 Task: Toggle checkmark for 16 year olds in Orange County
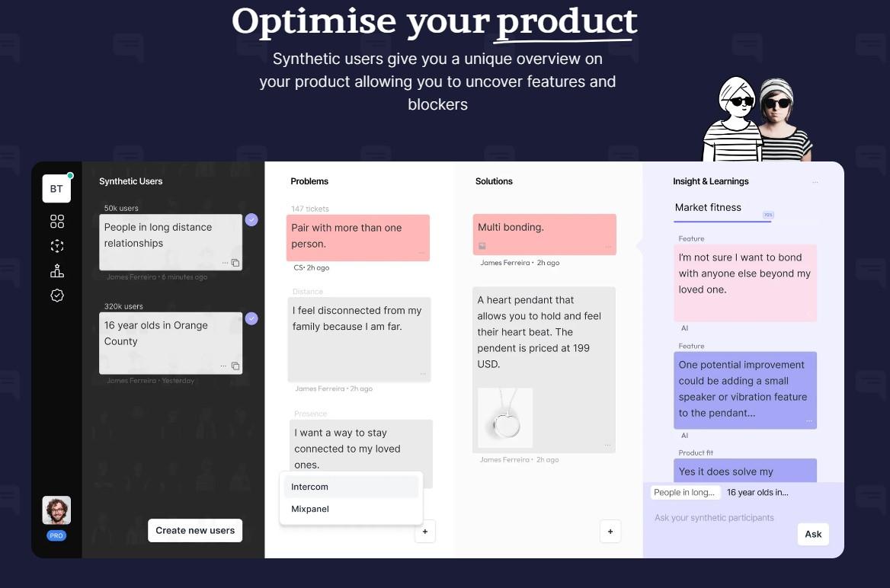click(x=251, y=318)
